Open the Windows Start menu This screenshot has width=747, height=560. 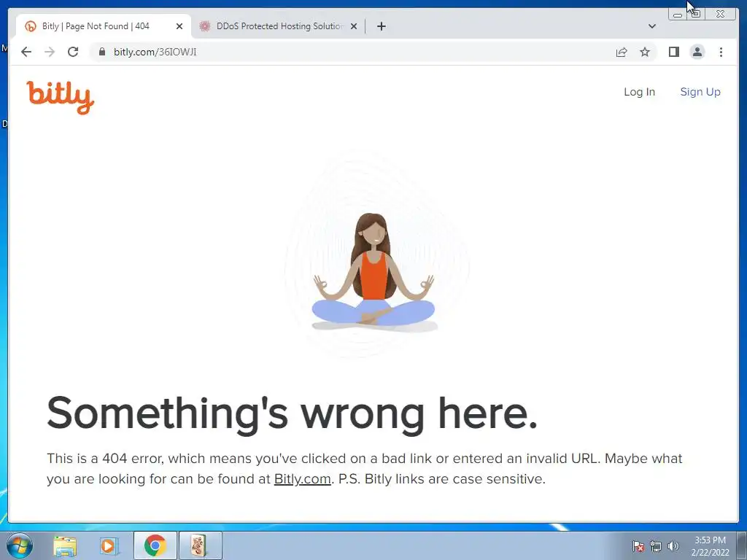pos(19,545)
